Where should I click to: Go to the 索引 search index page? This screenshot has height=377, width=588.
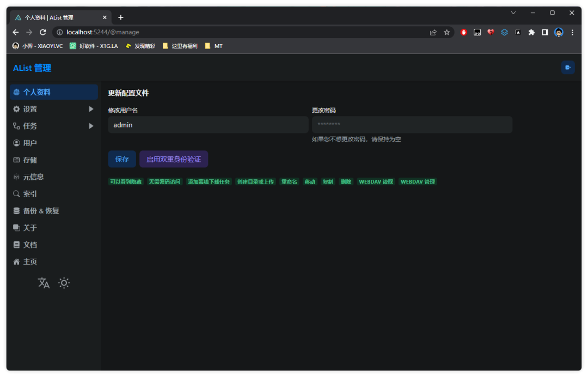point(30,194)
